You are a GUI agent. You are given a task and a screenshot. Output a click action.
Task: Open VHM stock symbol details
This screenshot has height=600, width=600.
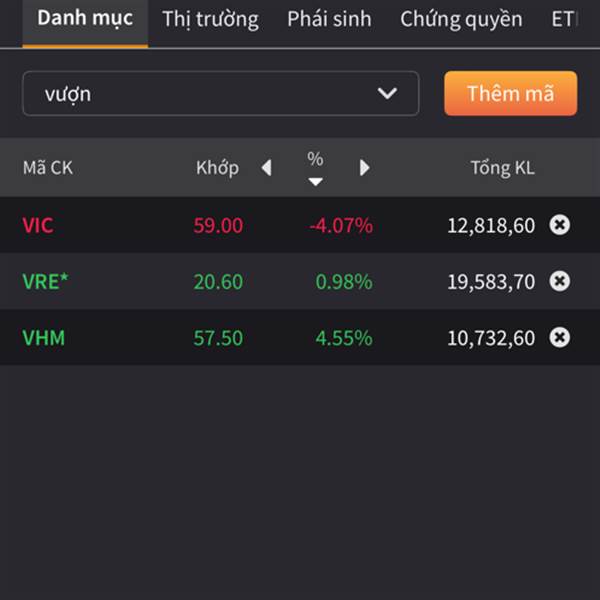click(44, 338)
